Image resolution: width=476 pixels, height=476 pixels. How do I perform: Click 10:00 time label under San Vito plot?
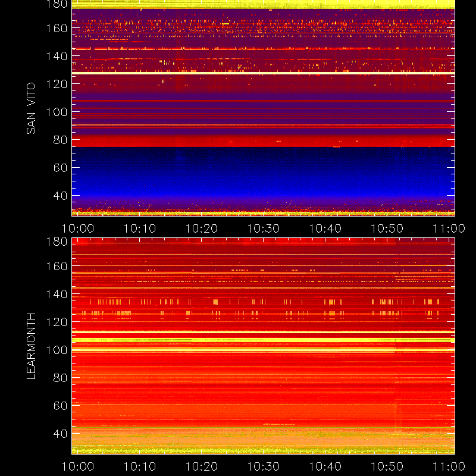click(x=78, y=228)
